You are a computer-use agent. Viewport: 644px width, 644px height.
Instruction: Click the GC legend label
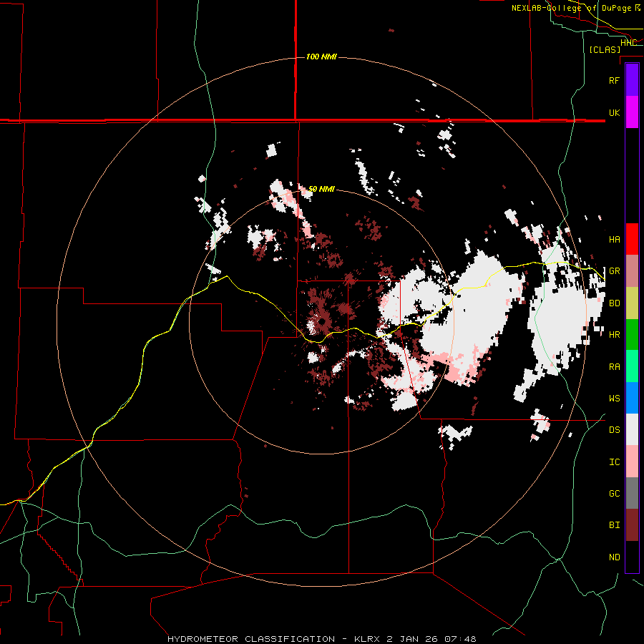click(x=614, y=494)
